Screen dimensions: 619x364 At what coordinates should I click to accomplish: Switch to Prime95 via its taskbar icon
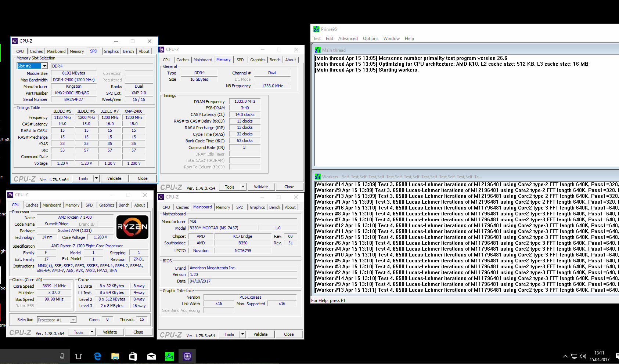click(169, 356)
